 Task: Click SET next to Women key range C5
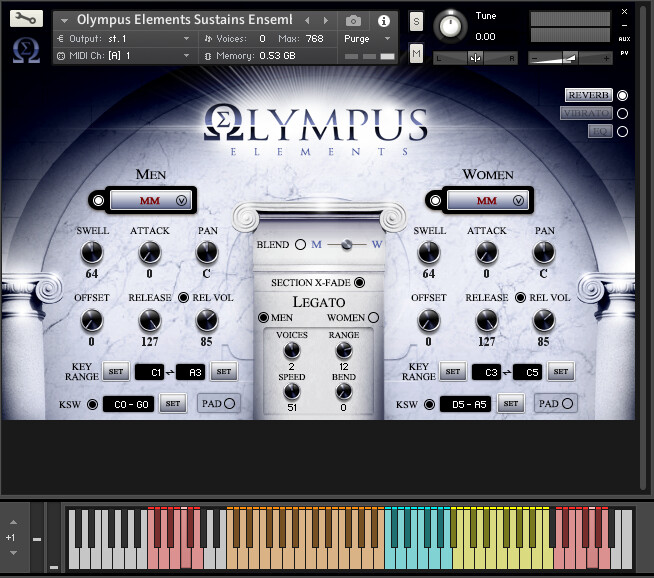pyautogui.click(x=561, y=372)
